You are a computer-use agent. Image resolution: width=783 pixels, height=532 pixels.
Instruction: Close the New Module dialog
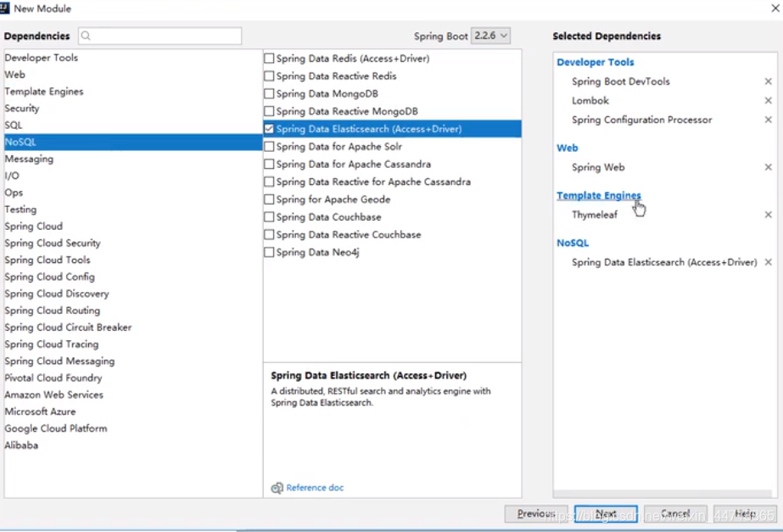point(775,8)
